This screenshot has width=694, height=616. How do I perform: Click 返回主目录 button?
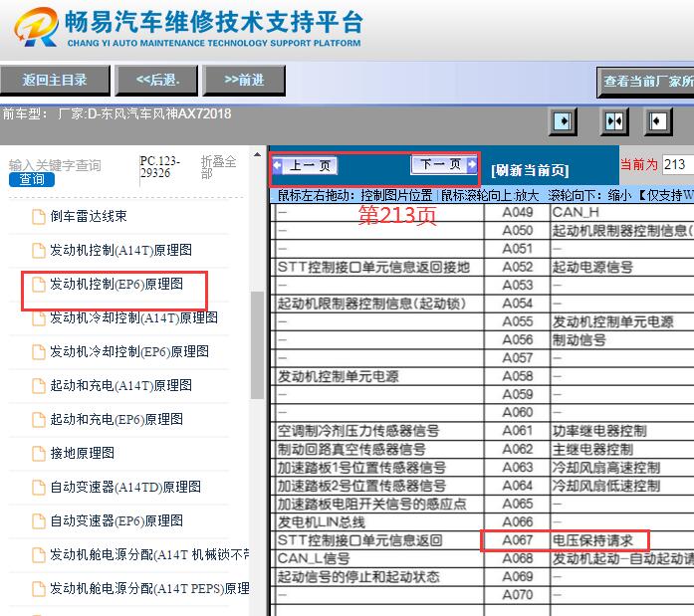(x=55, y=80)
